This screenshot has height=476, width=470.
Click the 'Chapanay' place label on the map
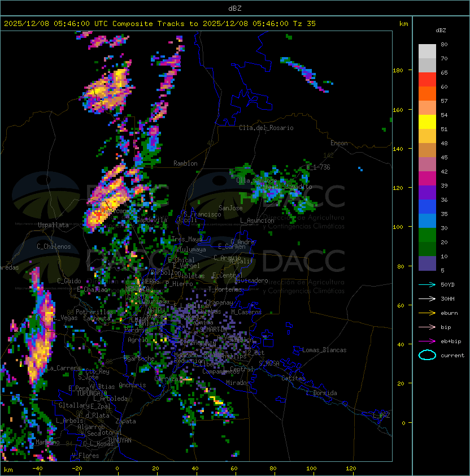pos(219,302)
